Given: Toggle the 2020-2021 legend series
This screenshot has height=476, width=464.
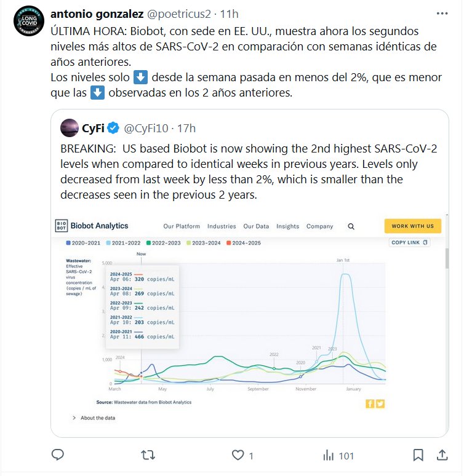Looking at the screenshot, I should [84, 243].
